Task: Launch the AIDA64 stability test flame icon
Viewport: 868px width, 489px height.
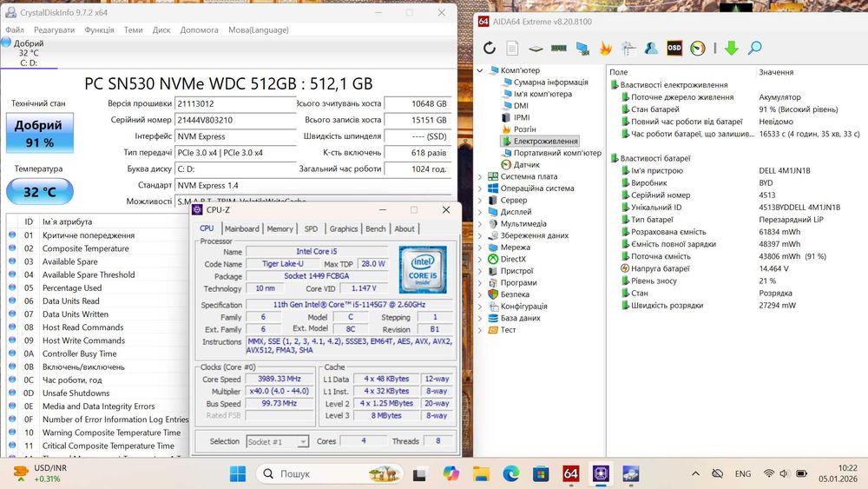Action: [x=605, y=48]
